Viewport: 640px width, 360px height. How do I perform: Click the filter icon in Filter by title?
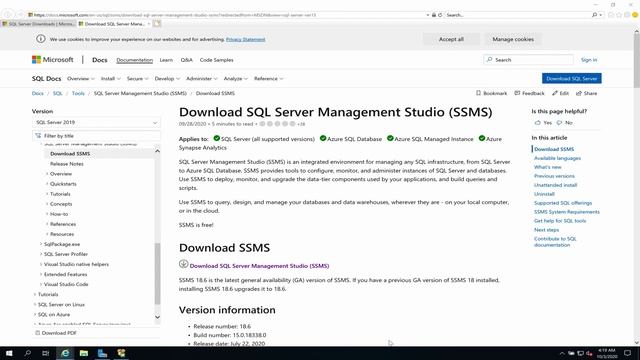coord(38,136)
